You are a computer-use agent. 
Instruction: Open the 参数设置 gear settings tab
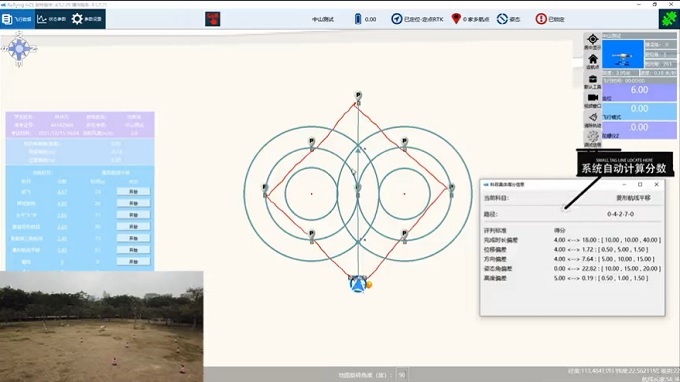87,19
